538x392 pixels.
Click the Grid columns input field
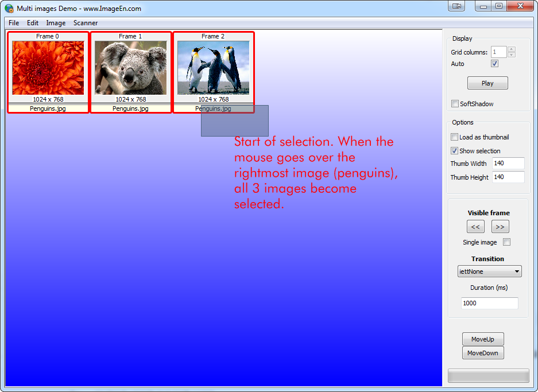point(498,52)
